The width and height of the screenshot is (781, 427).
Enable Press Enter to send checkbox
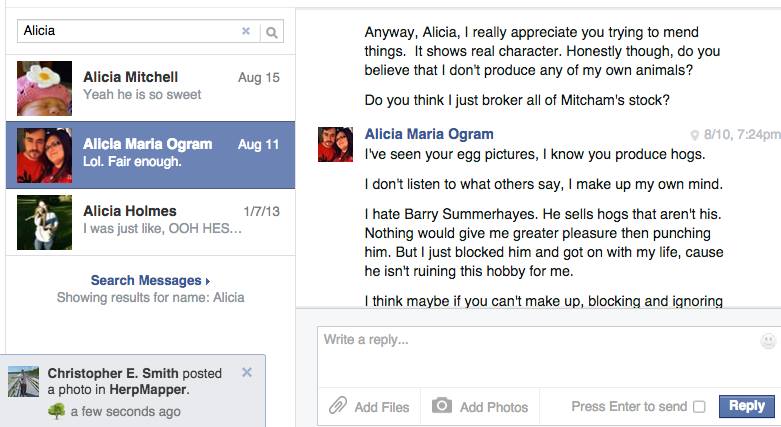[x=699, y=407]
